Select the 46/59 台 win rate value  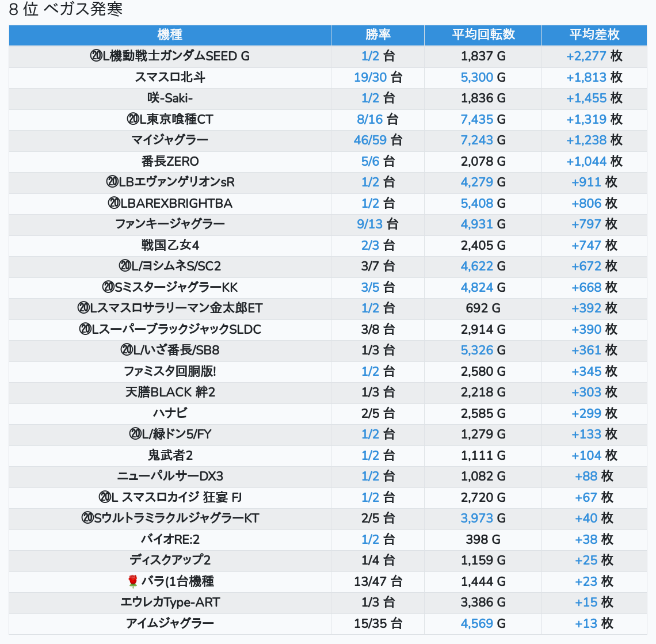pyautogui.click(x=378, y=140)
